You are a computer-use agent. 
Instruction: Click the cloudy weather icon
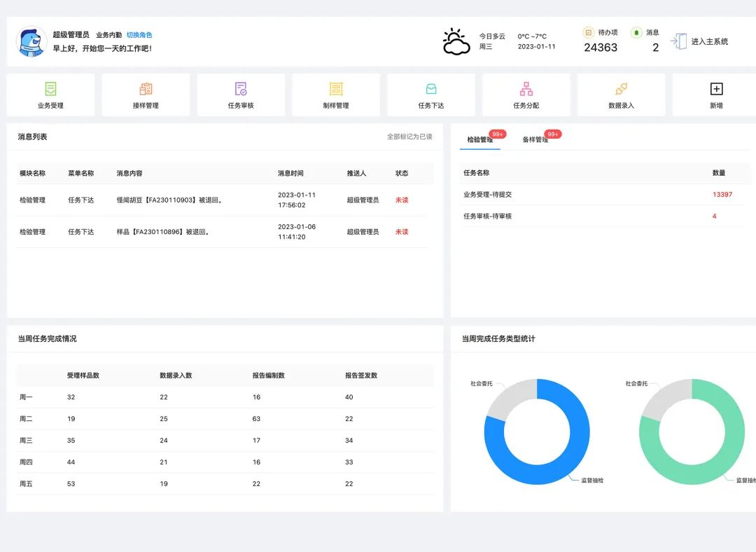pyautogui.click(x=456, y=41)
